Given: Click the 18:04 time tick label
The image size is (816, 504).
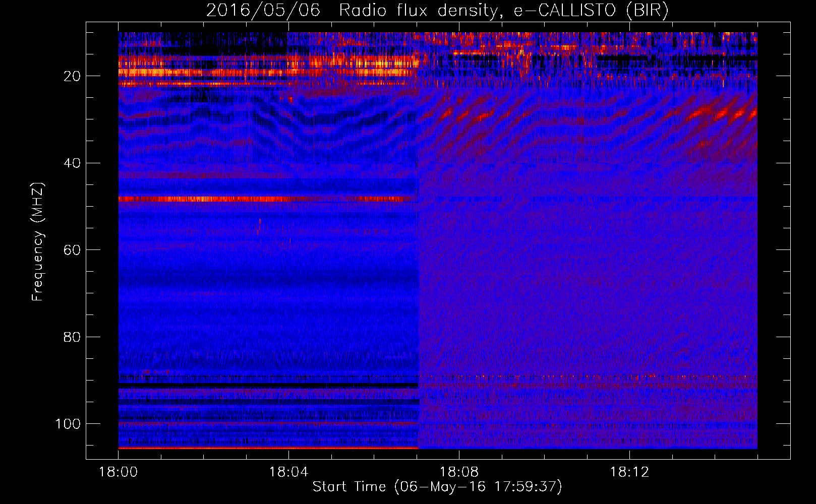Looking at the screenshot, I should point(288,472).
